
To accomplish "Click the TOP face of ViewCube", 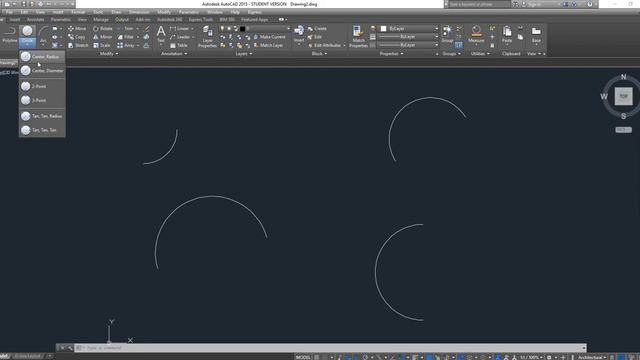I will pyautogui.click(x=623, y=96).
